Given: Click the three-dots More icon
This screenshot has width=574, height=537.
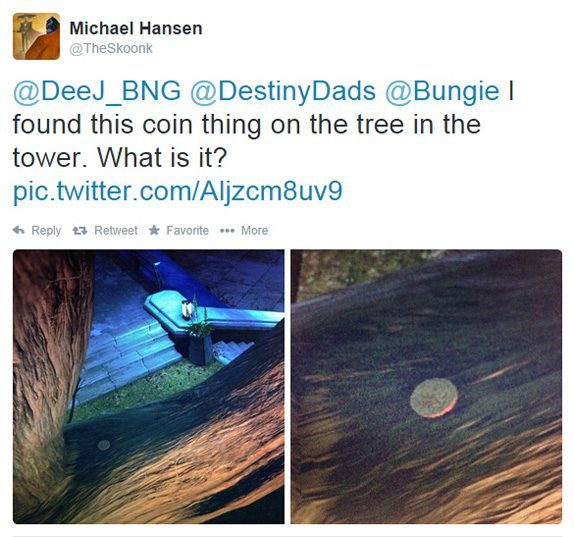Looking at the screenshot, I should tap(227, 231).
